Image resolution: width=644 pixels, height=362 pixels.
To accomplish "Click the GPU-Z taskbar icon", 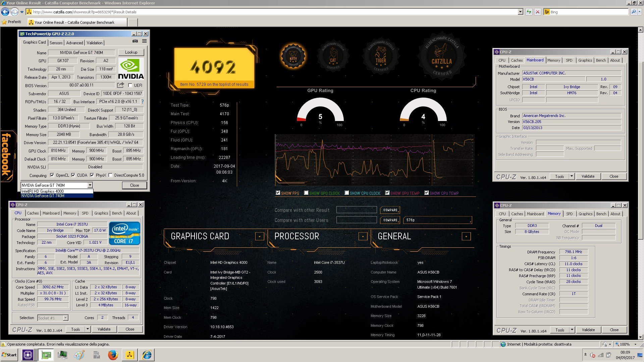I will click(x=46, y=355).
